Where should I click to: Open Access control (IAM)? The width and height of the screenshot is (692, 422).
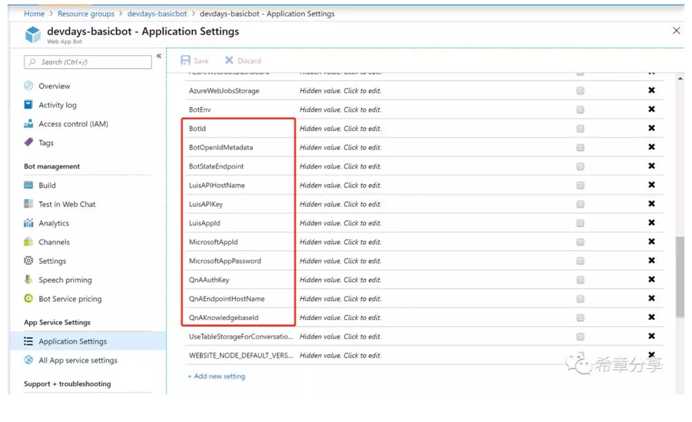(x=73, y=124)
